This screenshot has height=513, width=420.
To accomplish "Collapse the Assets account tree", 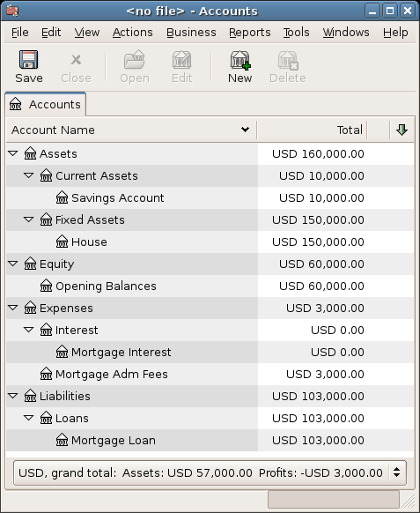I will coord(13,153).
